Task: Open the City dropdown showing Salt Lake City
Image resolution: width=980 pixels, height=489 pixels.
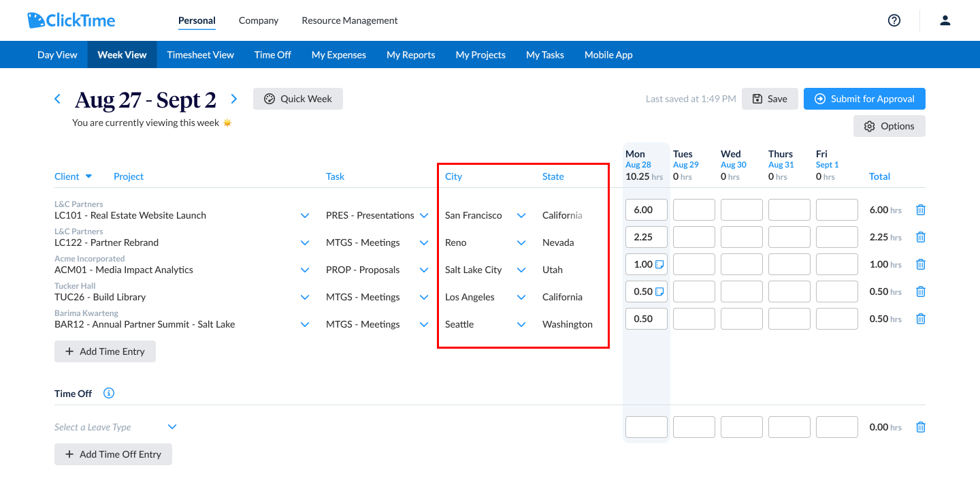Action: [521, 270]
